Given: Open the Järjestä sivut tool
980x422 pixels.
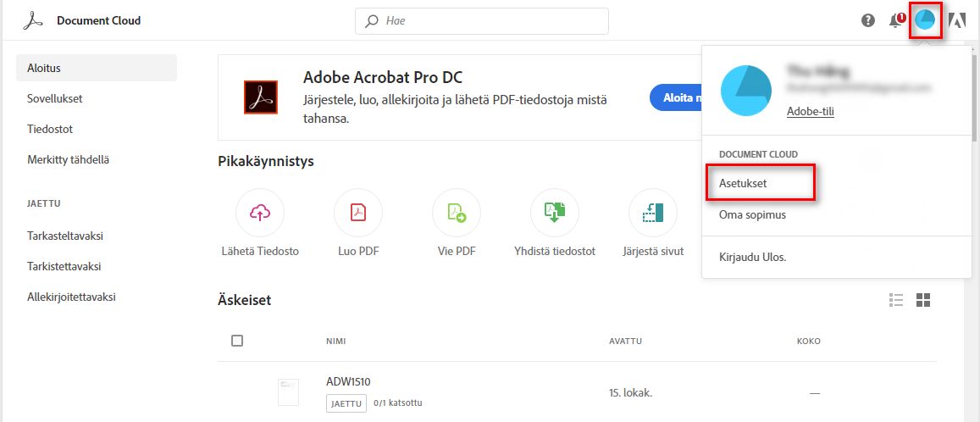Looking at the screenshot, I should point(652,213).
